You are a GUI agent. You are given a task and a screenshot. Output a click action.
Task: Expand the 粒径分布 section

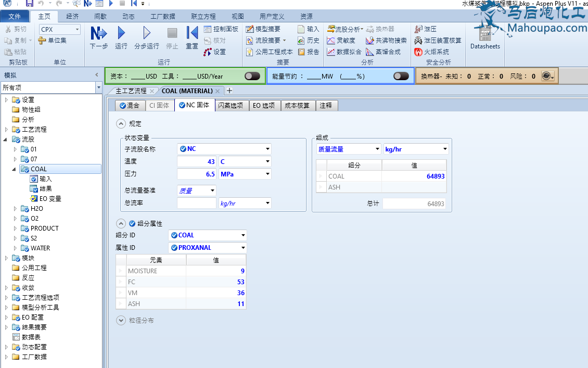[121, 320]
